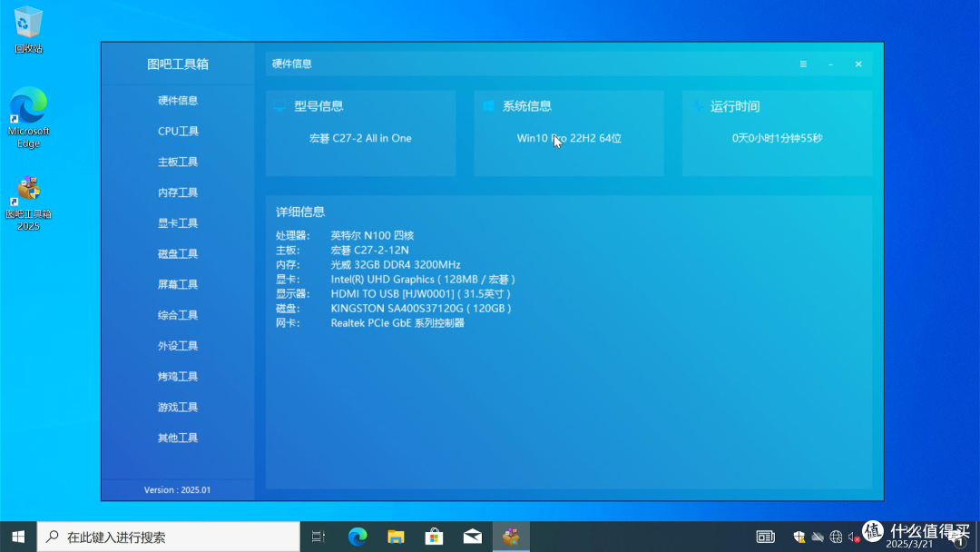Launch Microsoft Edge from the desktop
This screenshot has height=552, width=980.
click(x=28, y=117)
